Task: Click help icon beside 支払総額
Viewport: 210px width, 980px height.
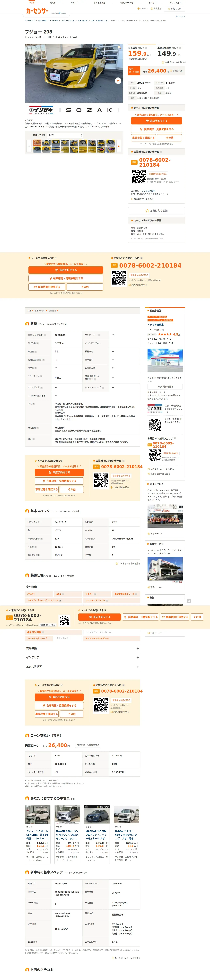Action: (146, 48)
